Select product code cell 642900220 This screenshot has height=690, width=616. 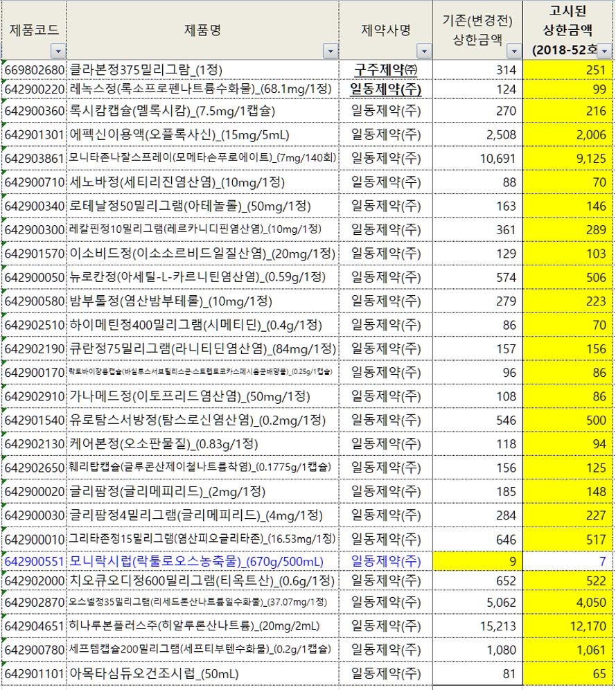35,89
